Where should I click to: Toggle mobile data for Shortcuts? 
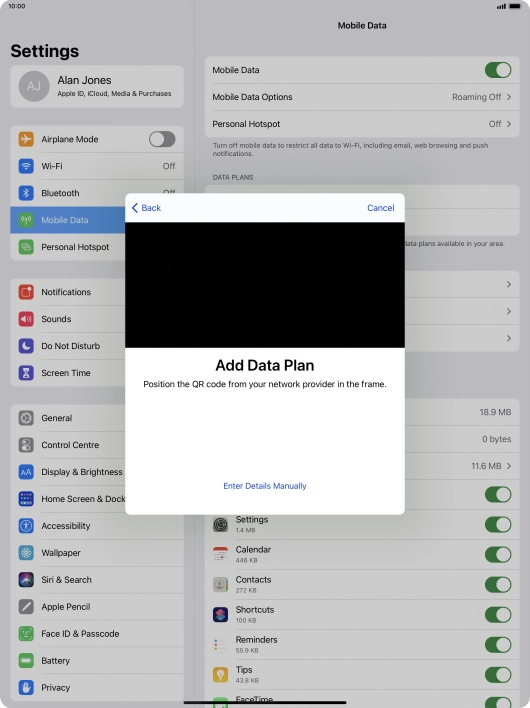(x=498, y=615)
